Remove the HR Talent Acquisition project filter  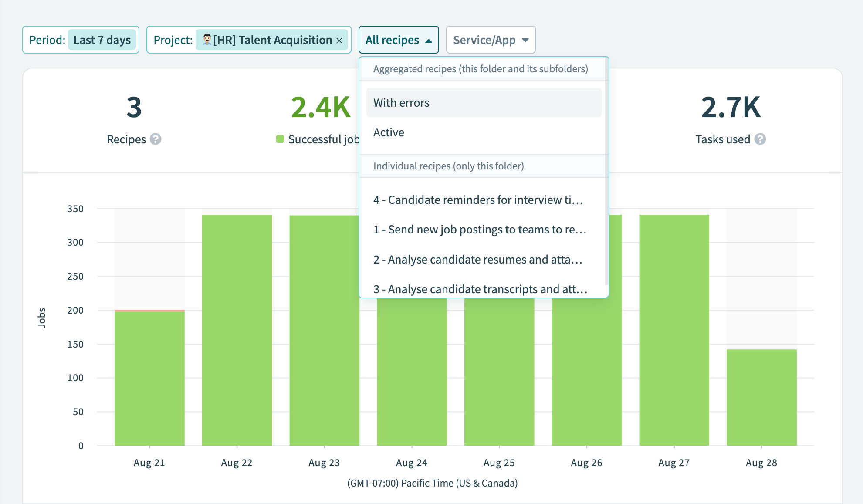coord(339,41)
